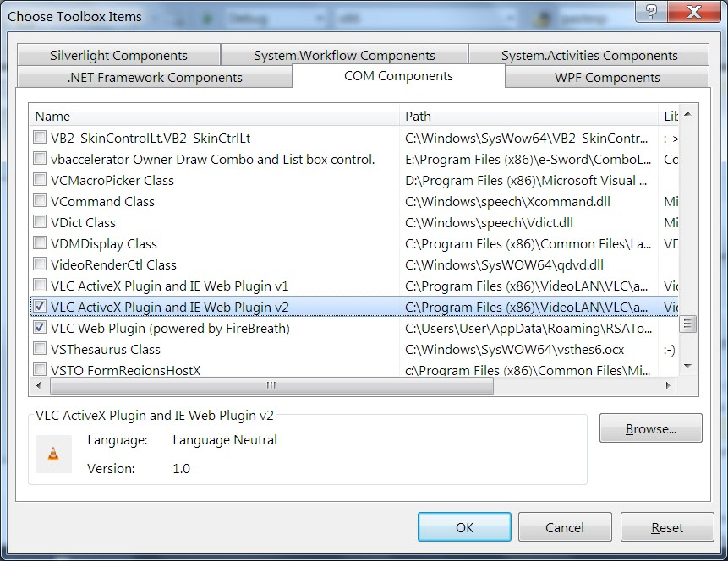728x561 pixels.
Task: Click horizontal scrollbar right arrow
Action: (x=668, y=385)
